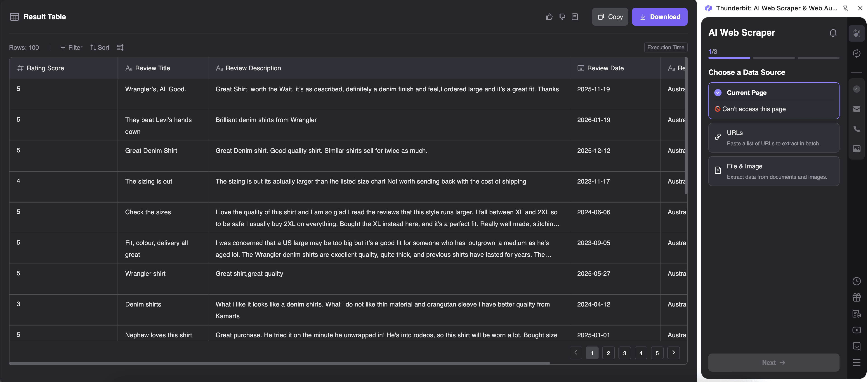Image resolution: width=868 pixels, height=382 pixels.
Task: Select File & Image data source
Action: pos(774,171)
